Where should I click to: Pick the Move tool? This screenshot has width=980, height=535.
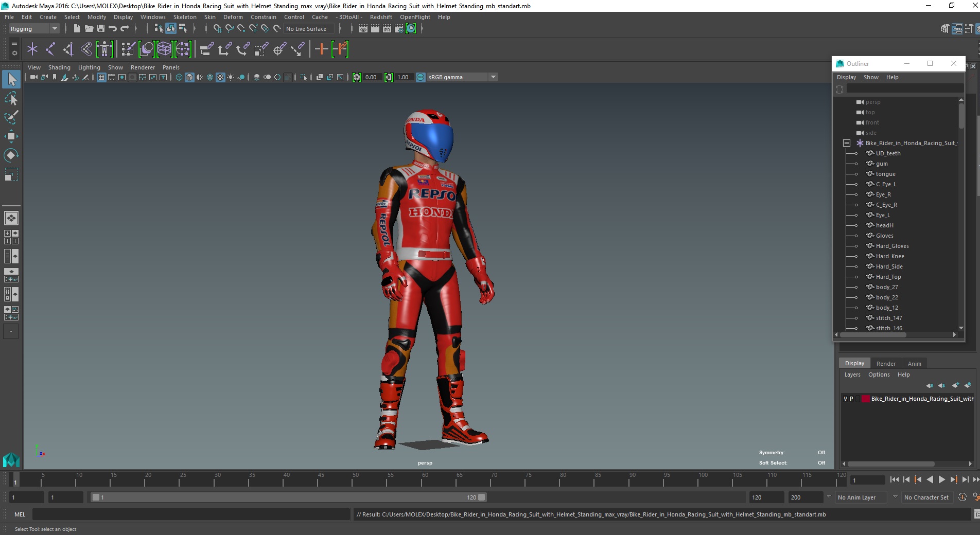pyautogui.click(x=11, y=136)
